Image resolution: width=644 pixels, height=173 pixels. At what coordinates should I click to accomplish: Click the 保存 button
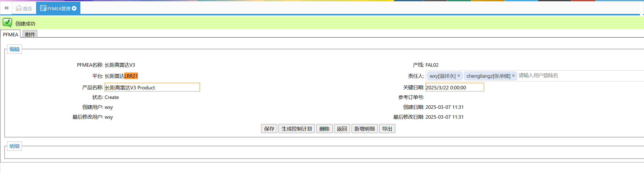269,129
